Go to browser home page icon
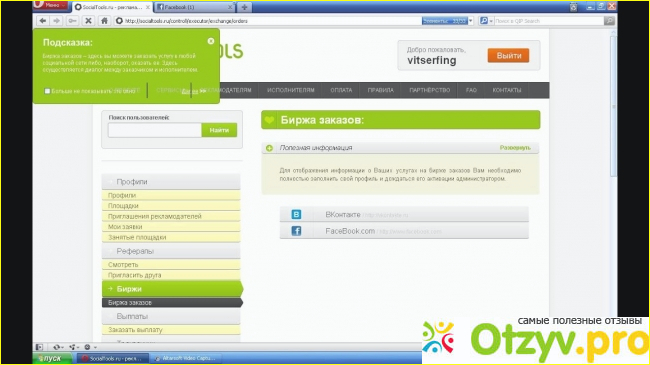 pyautogui.click(x=104, y=21)
